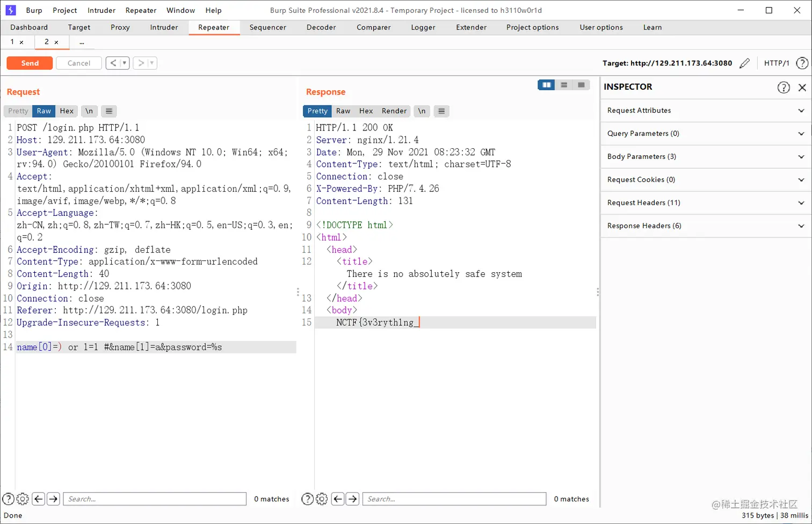Open the Project menu
The image size is (812, 524).
tap(65, 10)
